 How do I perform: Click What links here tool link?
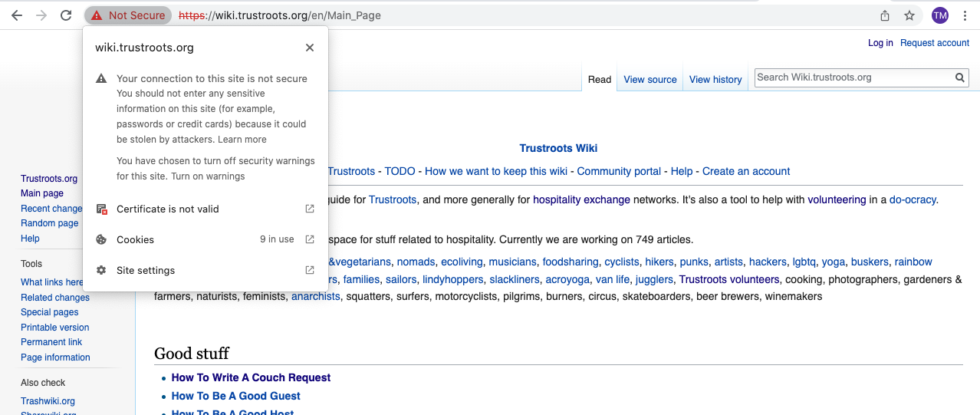click(x=52, y=282)
